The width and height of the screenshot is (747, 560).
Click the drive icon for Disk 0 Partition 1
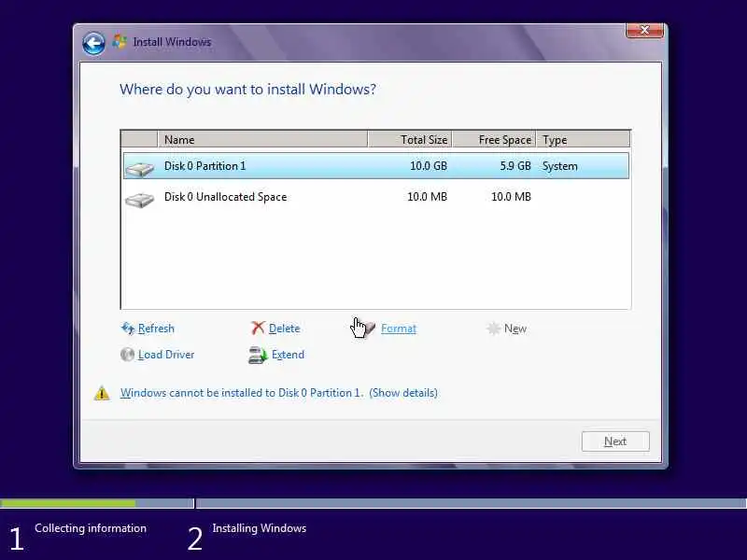pyautogui.click(x=139, y=168)
